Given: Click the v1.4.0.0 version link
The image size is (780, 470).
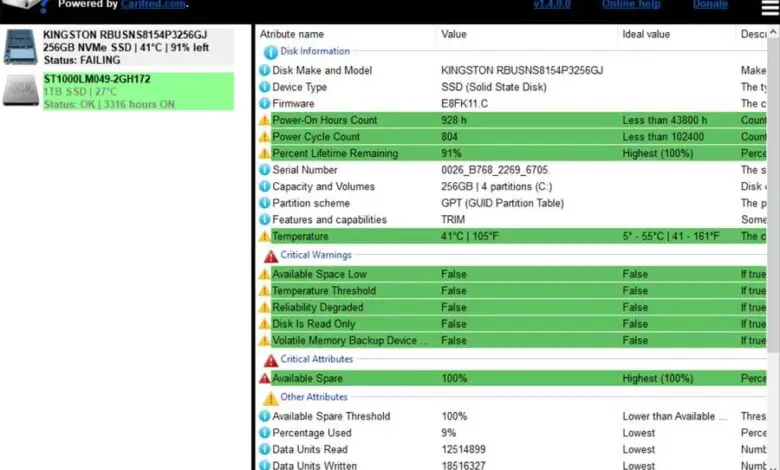Looking at the screenshot, I should click(552, 4).
